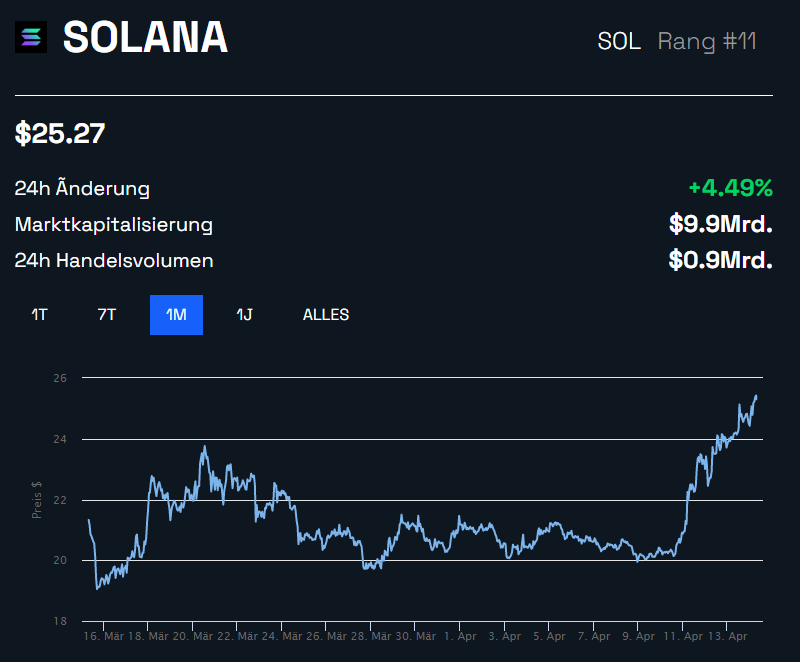Screen dimensions: 800x662
Task: Enable the ALLES all-time view
Action: [325, 314]
